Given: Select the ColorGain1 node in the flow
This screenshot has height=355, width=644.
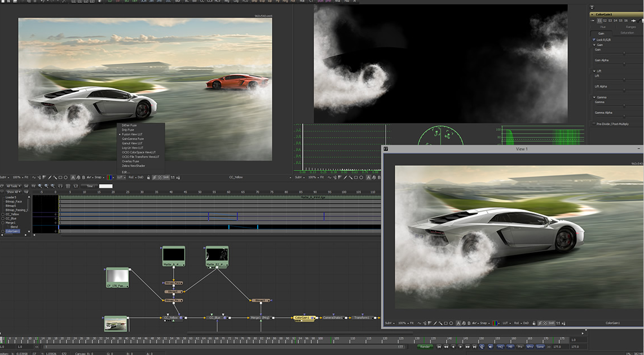Looking at the screenshot, I should click(x=303, y=318).
